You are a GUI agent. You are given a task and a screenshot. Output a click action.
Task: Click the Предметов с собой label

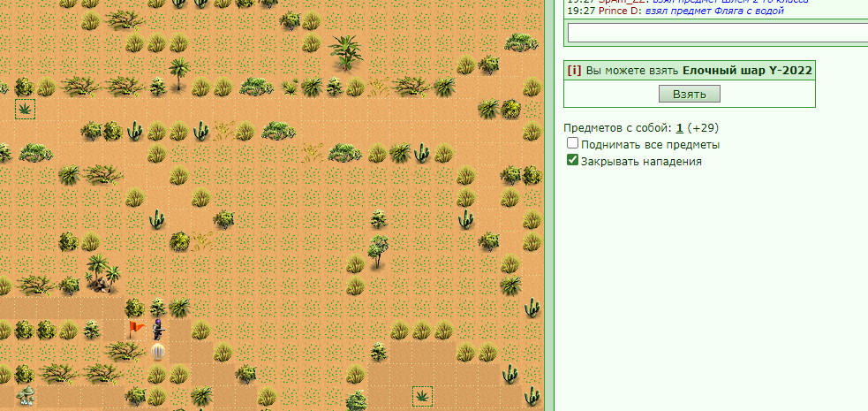point(618,128)
